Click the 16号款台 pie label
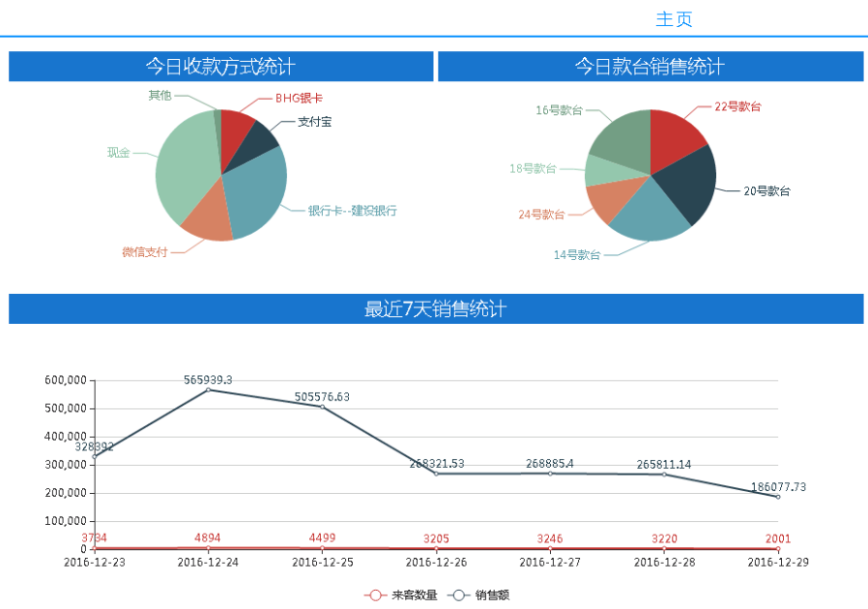The height and width of the screenshot is (609, 868). (x=559, y=110)
